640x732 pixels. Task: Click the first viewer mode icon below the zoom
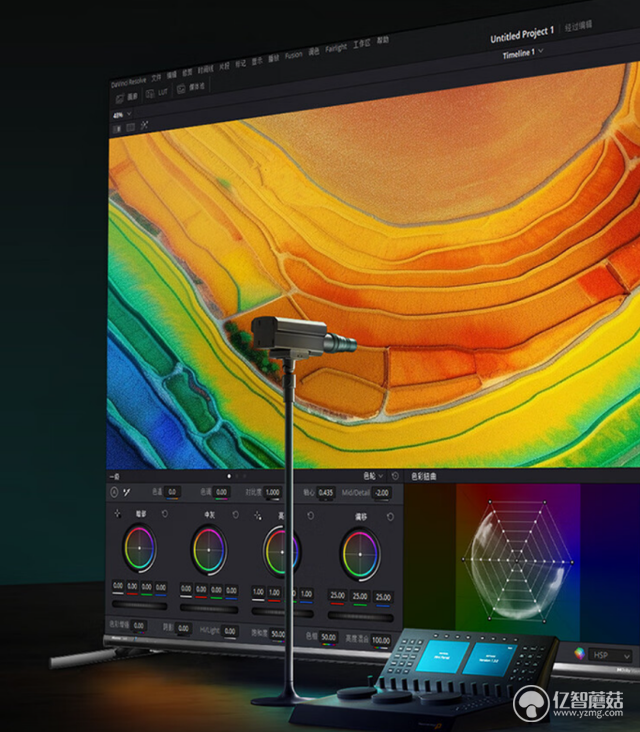point(117,128)
